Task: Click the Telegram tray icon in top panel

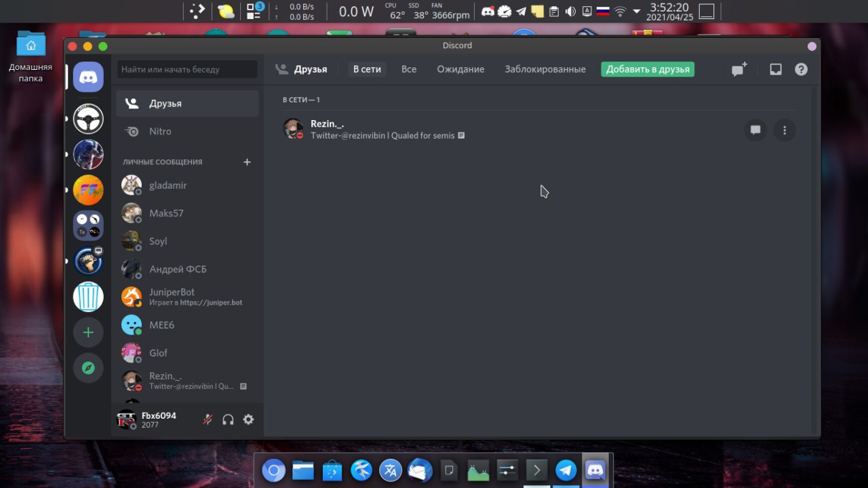Action: (x=521, y=12)
